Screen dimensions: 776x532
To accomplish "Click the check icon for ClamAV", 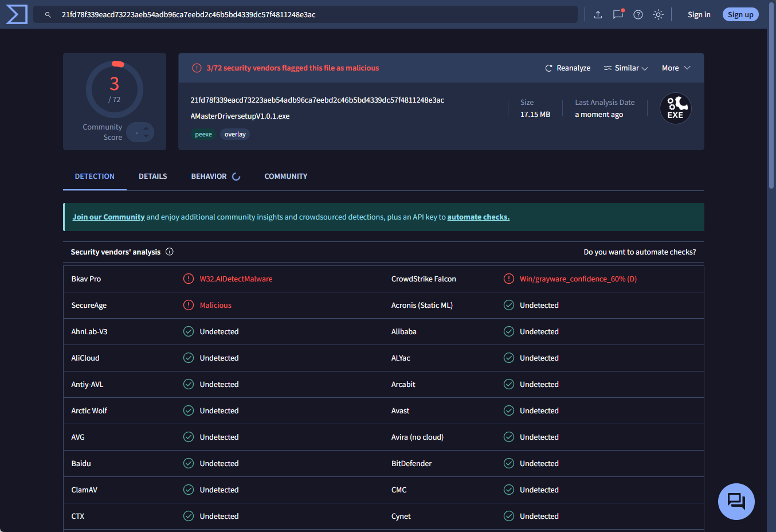I will click(189, 490).
